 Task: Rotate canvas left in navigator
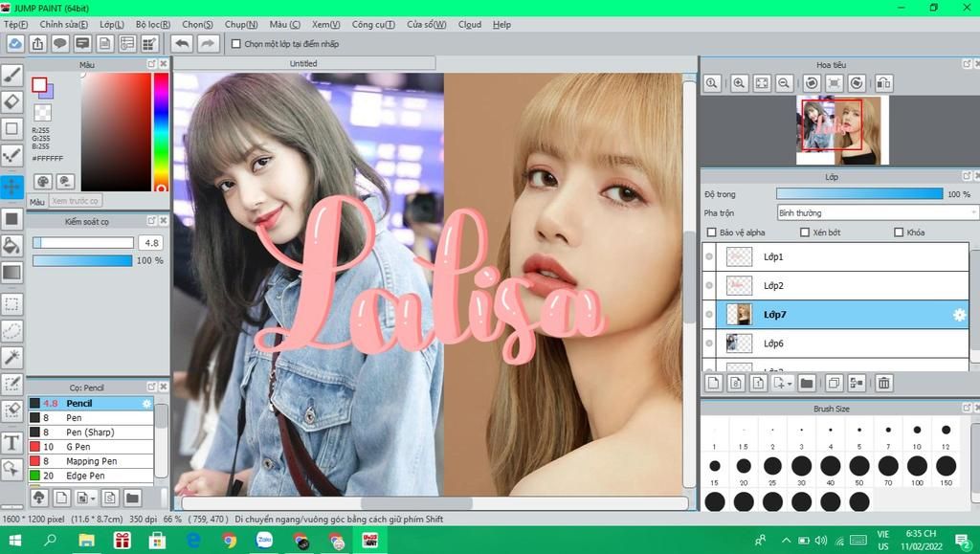point(812,83)
